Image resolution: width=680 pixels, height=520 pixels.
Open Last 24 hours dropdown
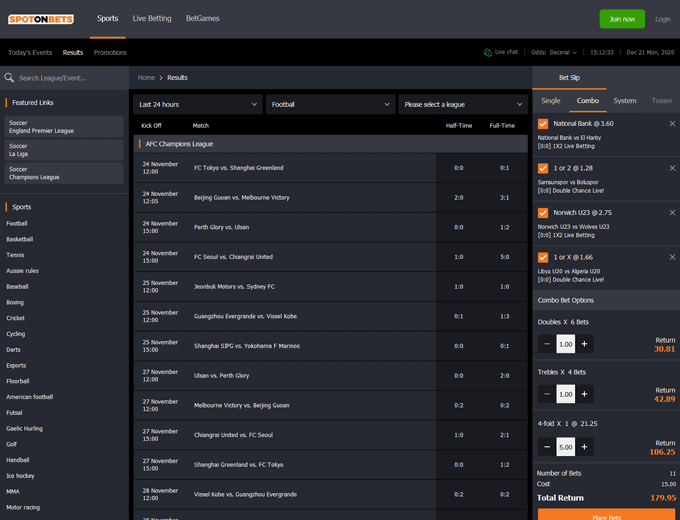point(198,105)
